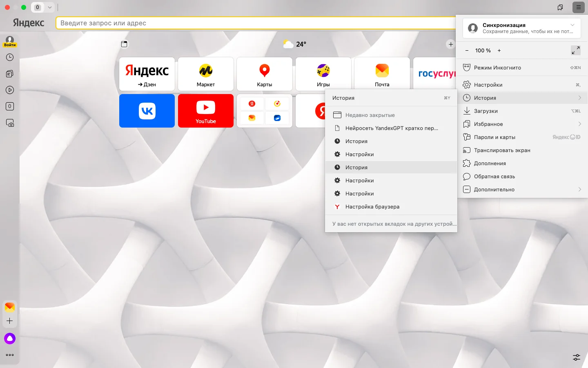The height and width of the screenshot is (368, 588).
Task: Open the sliders customization icon at bottom right
Action: [576, 357]
